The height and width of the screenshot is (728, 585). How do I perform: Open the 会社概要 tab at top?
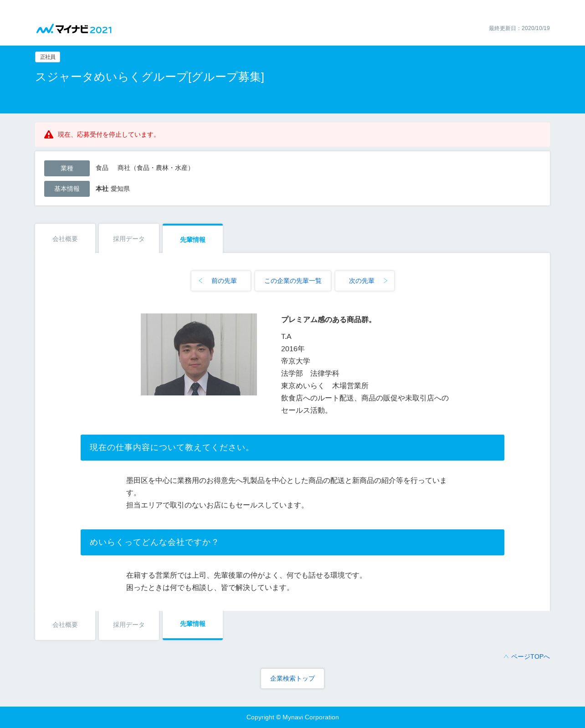(65, 239)
